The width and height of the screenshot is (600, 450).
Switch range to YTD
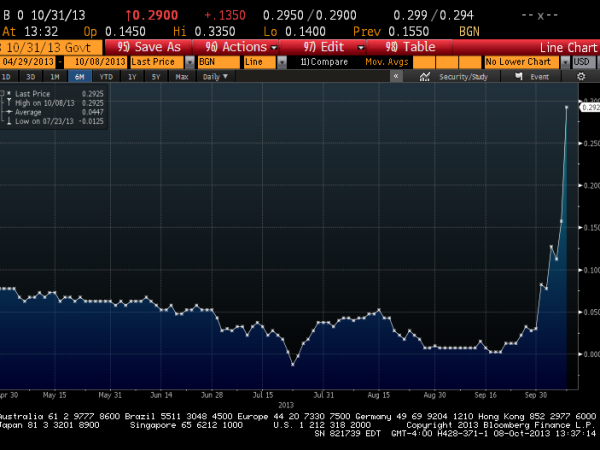107,76
